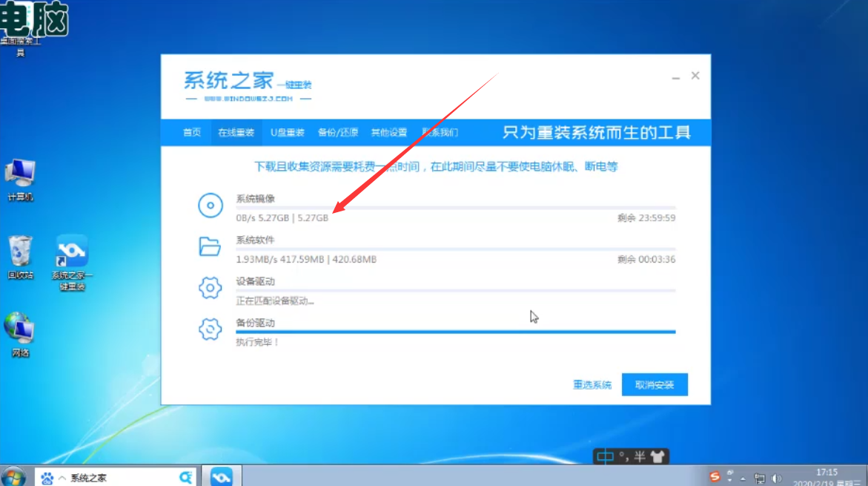This screenshot has width=868, height=486.
Task: Click the 设备驱动 gear icon
Action: pyautogui.click(x=211, y=288)
